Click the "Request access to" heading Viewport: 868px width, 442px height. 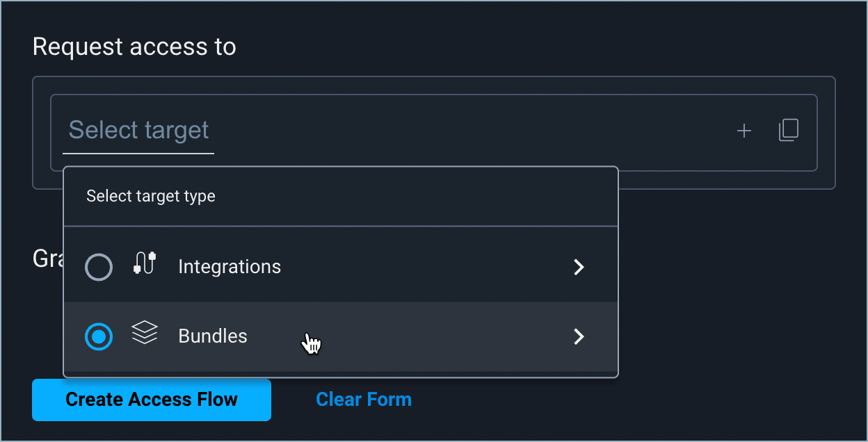tap(134, 47)
